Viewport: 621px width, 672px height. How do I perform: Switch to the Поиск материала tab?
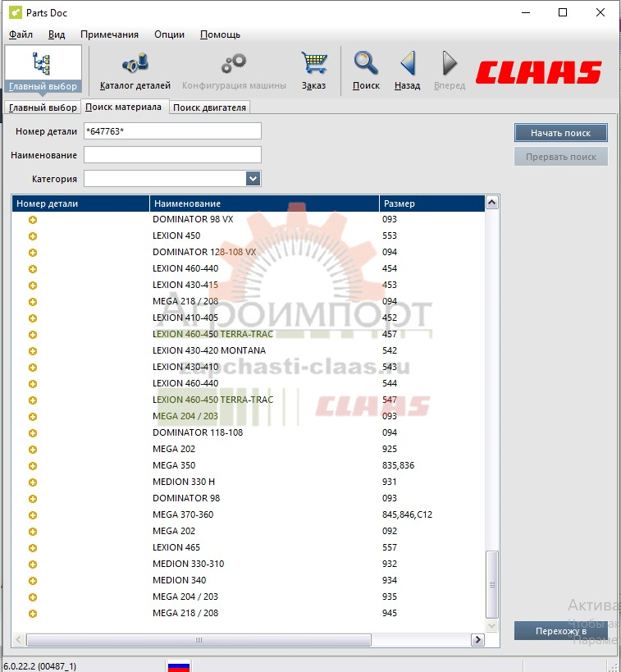click(123, 107)
